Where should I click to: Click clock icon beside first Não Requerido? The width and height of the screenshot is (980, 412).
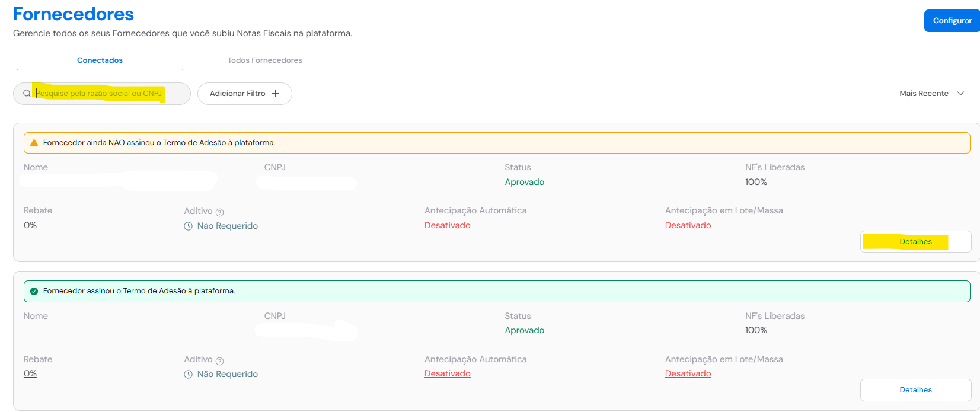(188, 226)
